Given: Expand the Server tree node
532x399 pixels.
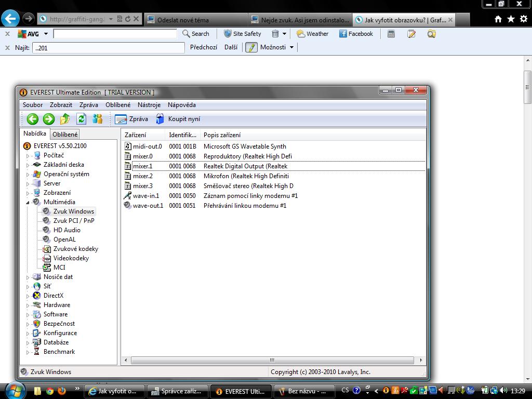Looking at the screenshot, I should pyautogui.click(x=28, y=184).
